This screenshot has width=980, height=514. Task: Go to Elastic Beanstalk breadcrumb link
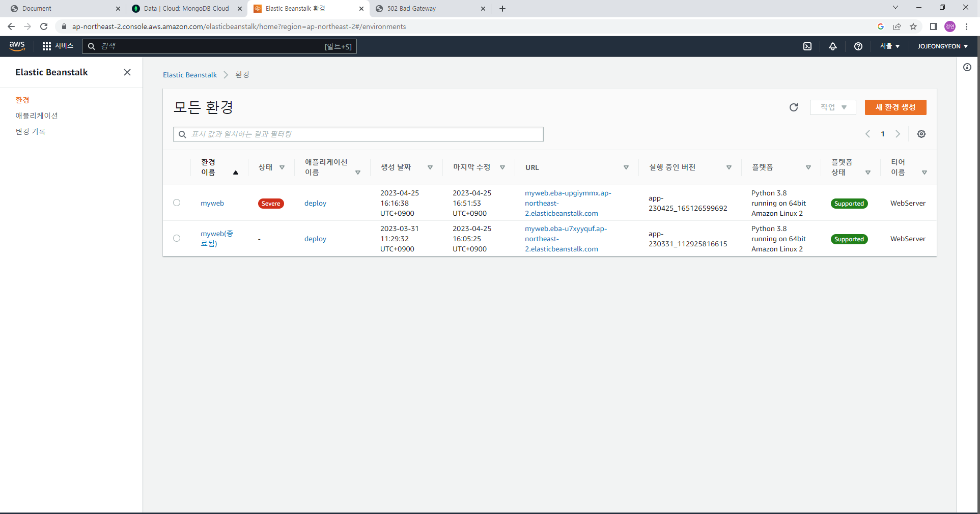pyautogui.click(x=190, y=75)
